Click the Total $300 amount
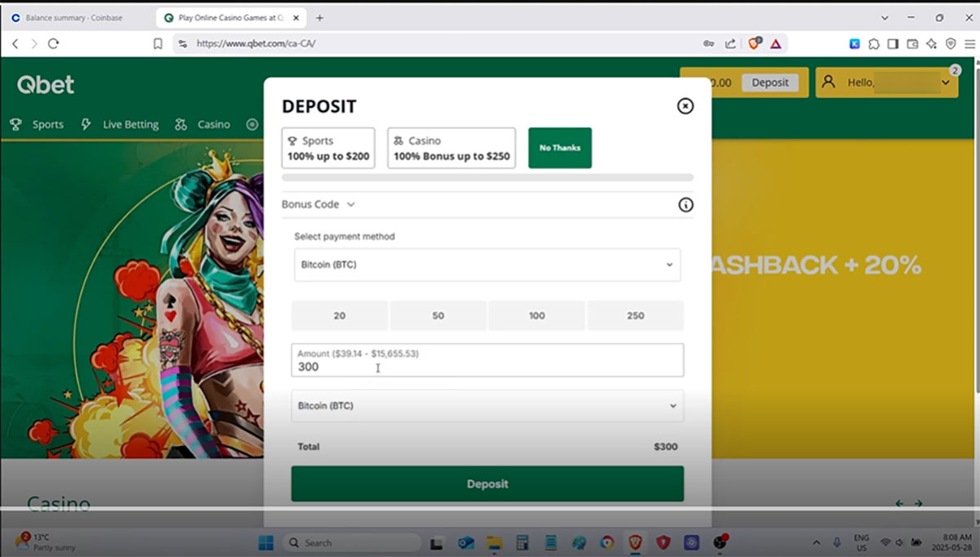 [x=666, y=447]
